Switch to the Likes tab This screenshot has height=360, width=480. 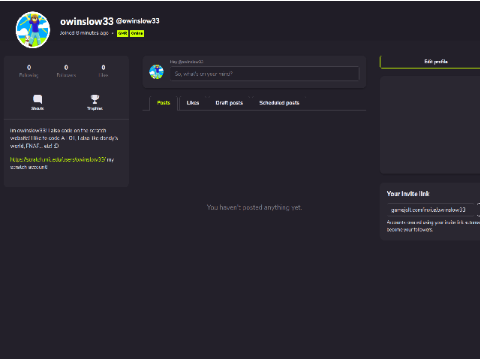(x=193, y=103)
